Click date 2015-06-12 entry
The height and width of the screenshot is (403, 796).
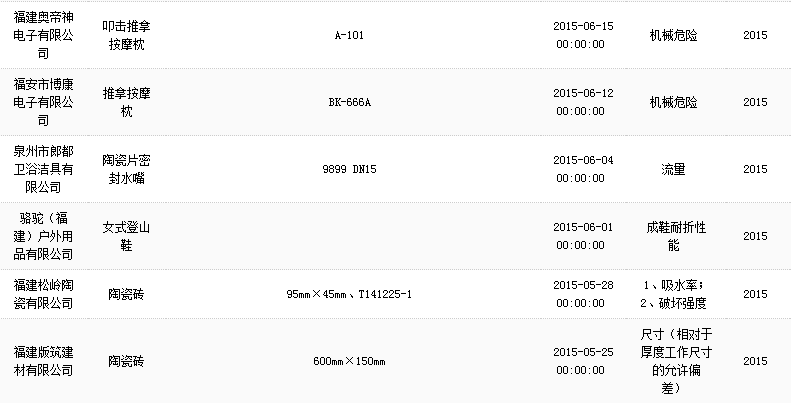(x=583, y=102)
